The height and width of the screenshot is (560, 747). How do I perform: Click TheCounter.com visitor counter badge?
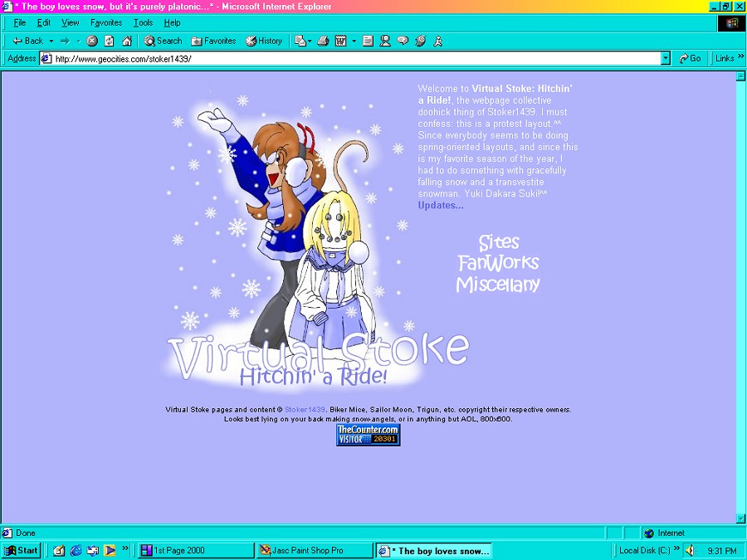[x=369, y=435]
